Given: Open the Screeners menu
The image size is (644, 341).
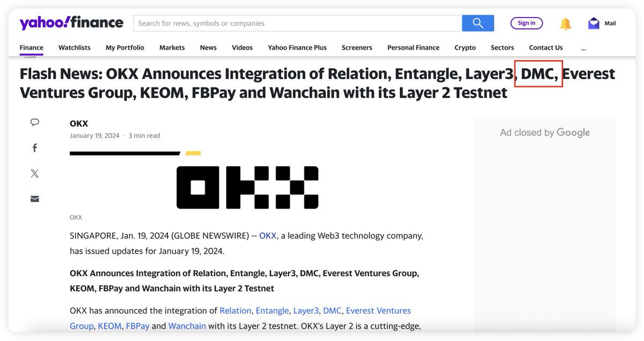Looking at the screenshot, I should [357, 47].
